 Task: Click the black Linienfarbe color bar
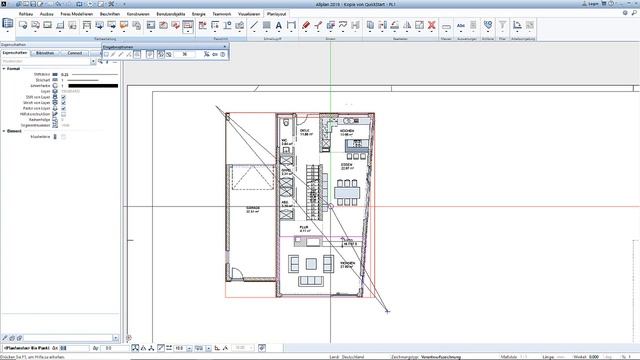coord(93,86)
